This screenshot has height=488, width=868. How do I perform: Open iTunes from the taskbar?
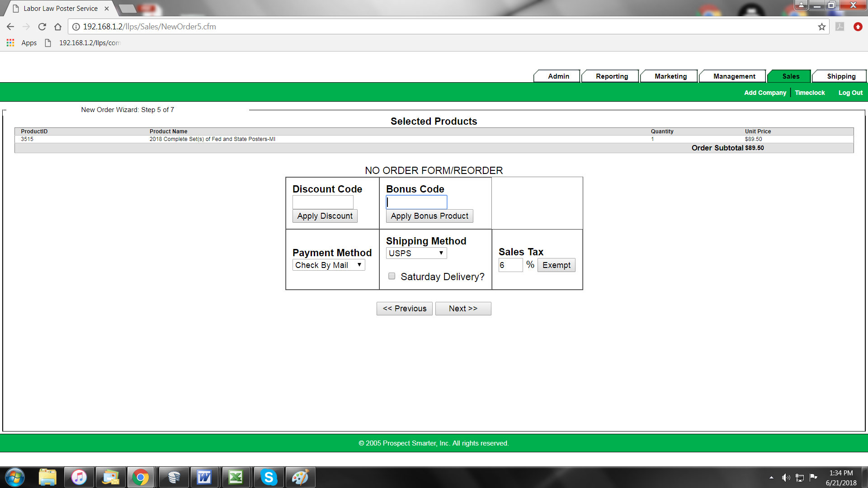point(79,477)
